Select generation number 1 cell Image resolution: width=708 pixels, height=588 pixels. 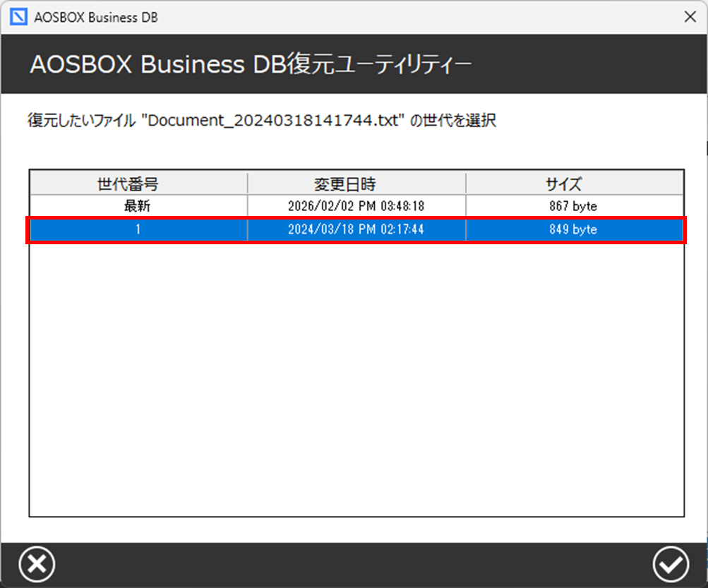[138, 229]
